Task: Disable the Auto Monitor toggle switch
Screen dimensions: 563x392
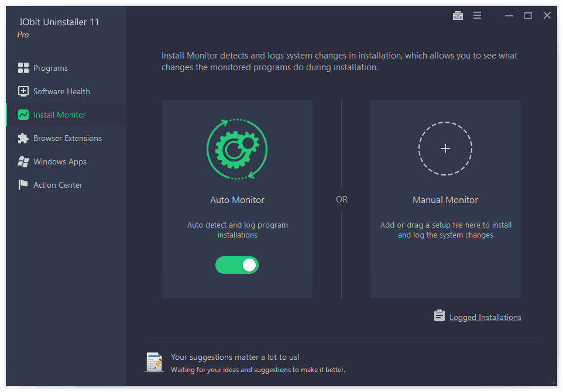Action: [237, 265]
